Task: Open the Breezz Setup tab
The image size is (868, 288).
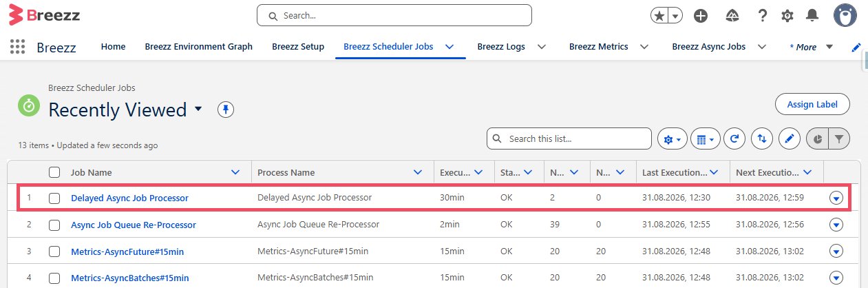Action: (x=298, y=47)
